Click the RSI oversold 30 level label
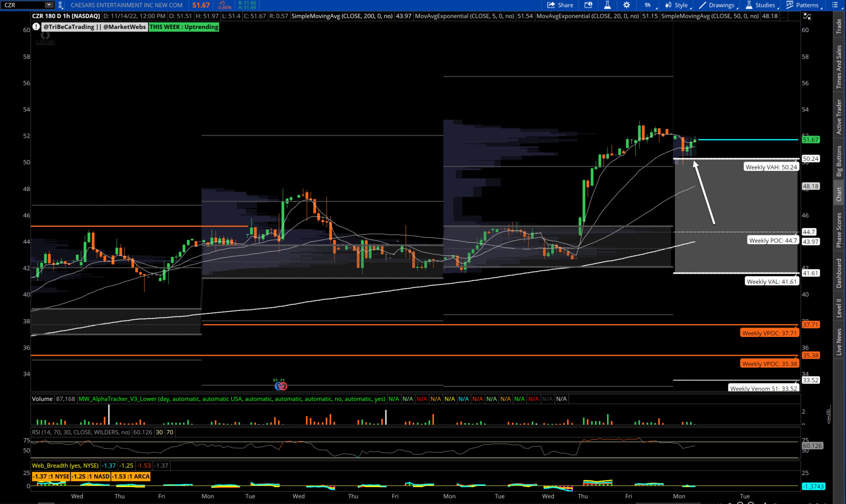The width and height of the screenshot is (846, 504). [x=159, y=432]
